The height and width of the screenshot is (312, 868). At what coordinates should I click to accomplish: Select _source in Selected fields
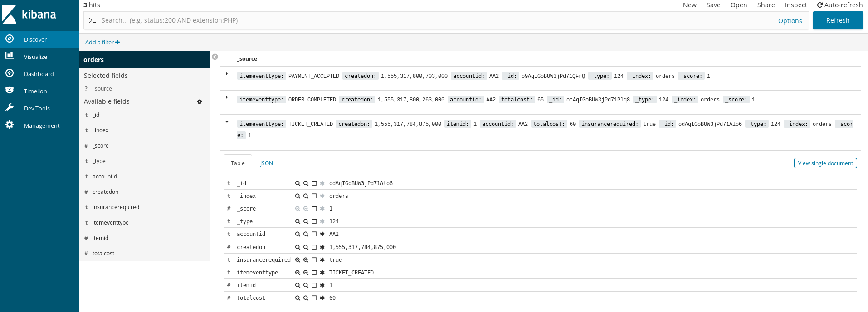[x=102, y=89]
